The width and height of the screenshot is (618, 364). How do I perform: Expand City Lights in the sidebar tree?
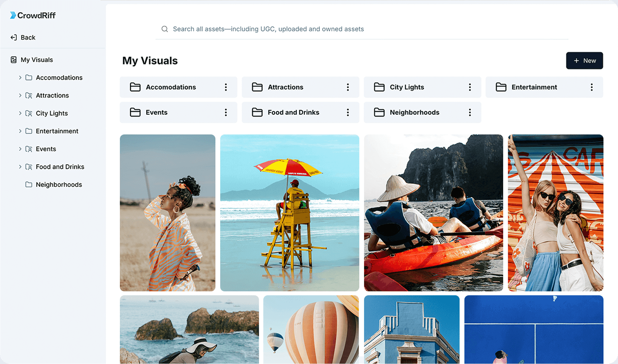20,113
